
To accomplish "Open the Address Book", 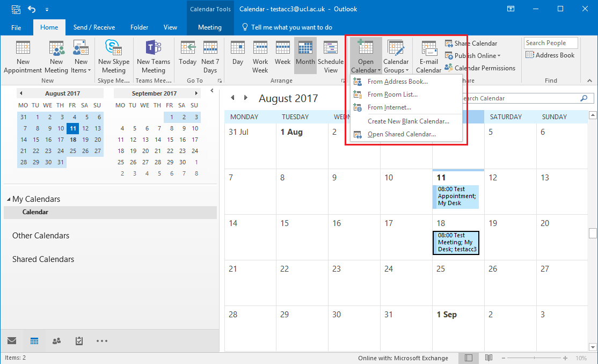I will tap(551, 55).
